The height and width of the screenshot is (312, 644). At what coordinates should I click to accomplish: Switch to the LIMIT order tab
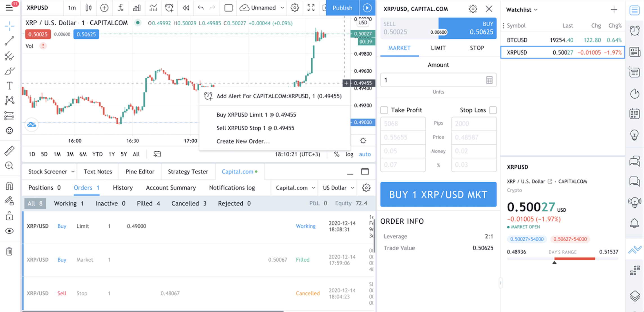(x=438, y=48)
